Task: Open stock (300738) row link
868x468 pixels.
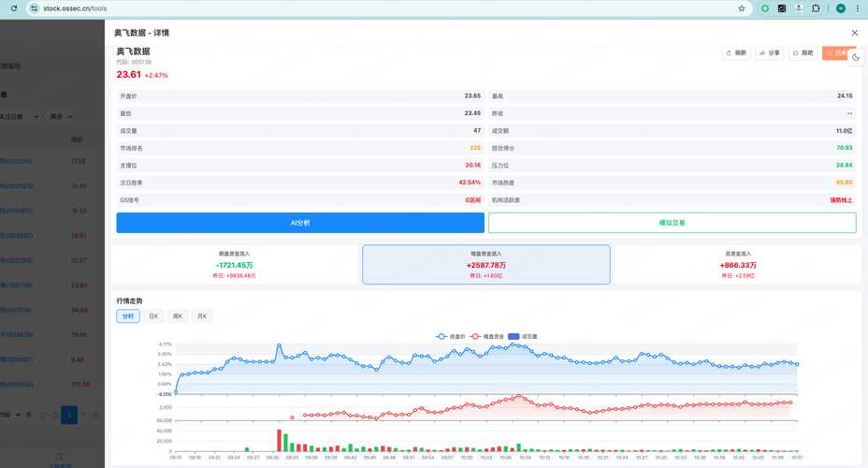Action: click(x=16, y=285)
